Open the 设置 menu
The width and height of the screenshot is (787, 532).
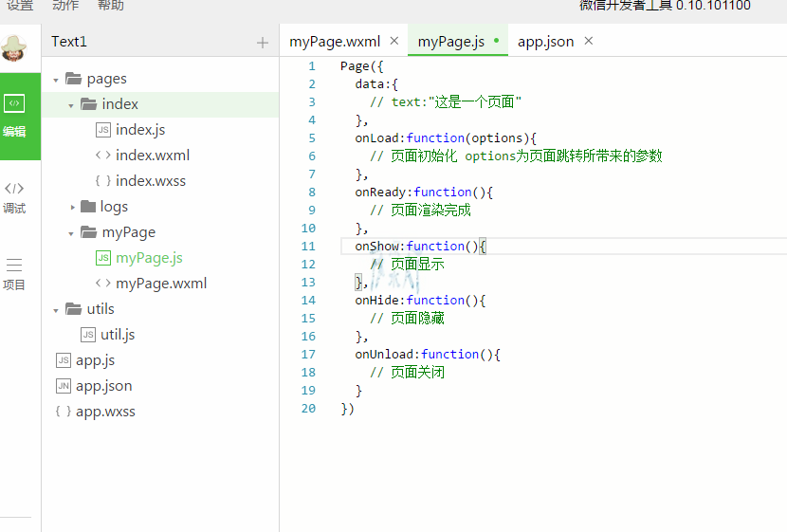click(20, 6)
